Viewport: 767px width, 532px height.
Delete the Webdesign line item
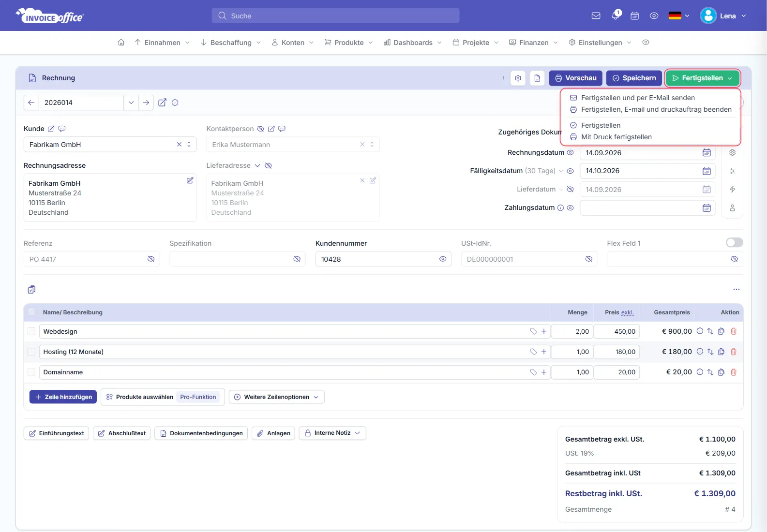[733, 331]
